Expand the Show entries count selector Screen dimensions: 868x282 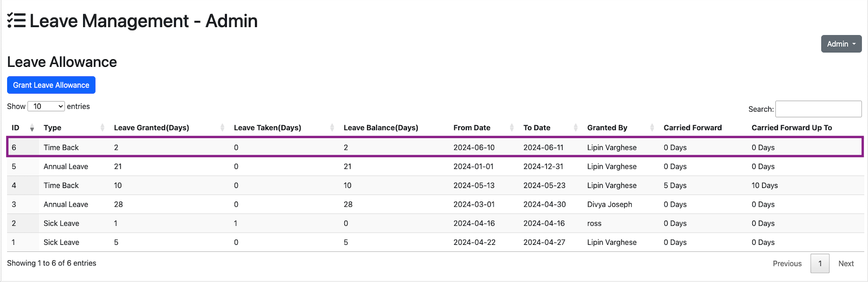tap(46, 107)
